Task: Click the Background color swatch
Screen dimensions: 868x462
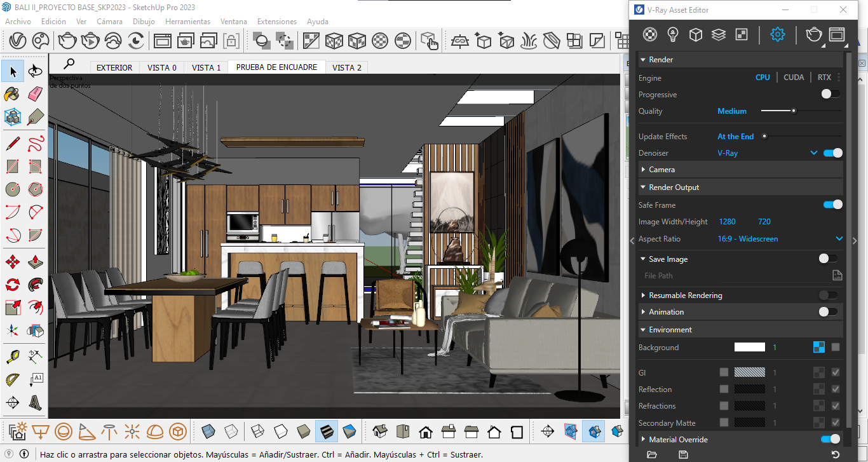Action: (750, 347)
